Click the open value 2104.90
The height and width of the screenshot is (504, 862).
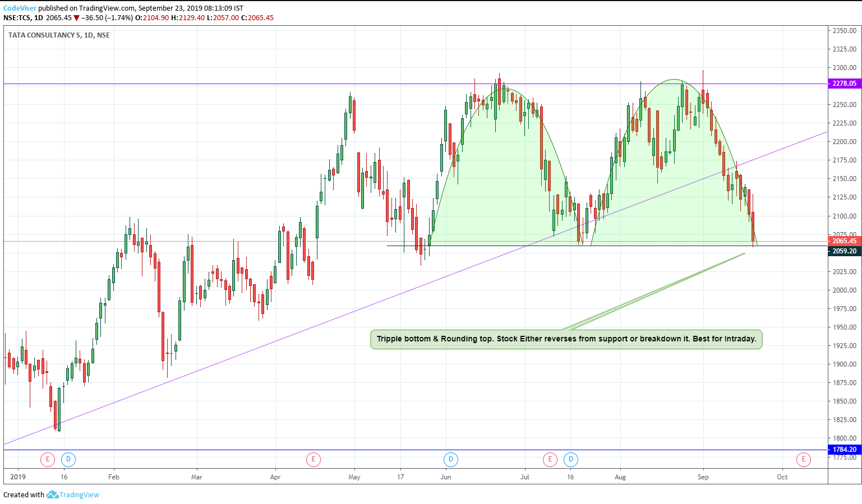pyautogui.click(x=156, y=18)
